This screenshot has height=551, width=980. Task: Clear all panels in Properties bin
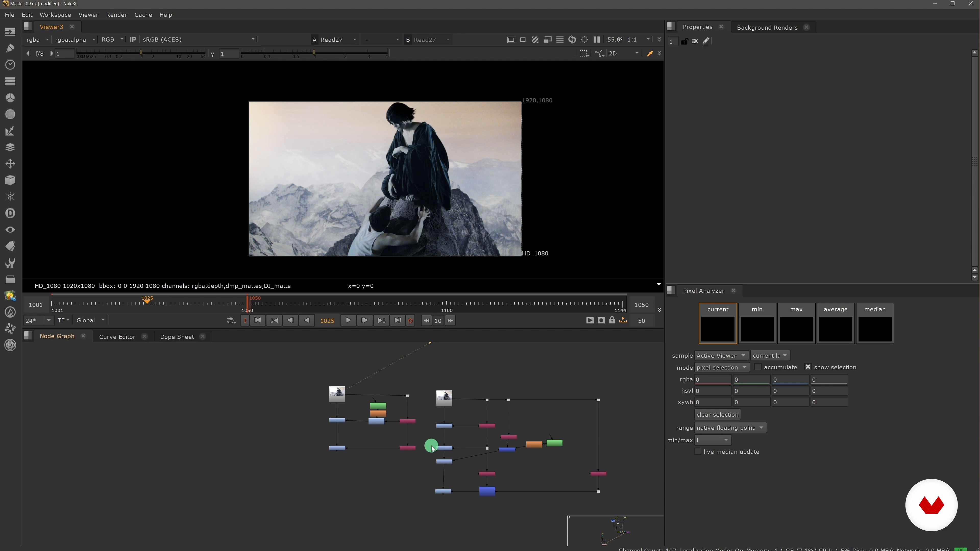(x=695, y=41)
